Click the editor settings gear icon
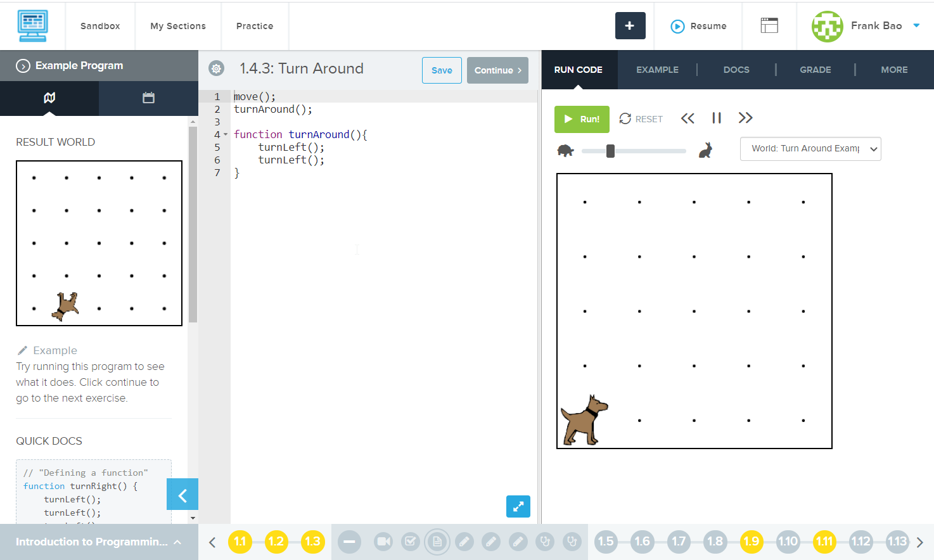This screenshot has height=560, width=934. click(217, 68)
